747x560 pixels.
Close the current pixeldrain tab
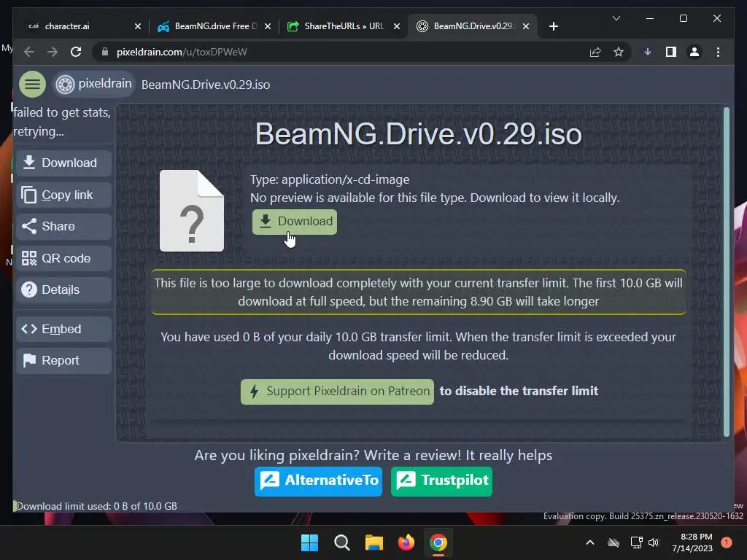(526, 27)
